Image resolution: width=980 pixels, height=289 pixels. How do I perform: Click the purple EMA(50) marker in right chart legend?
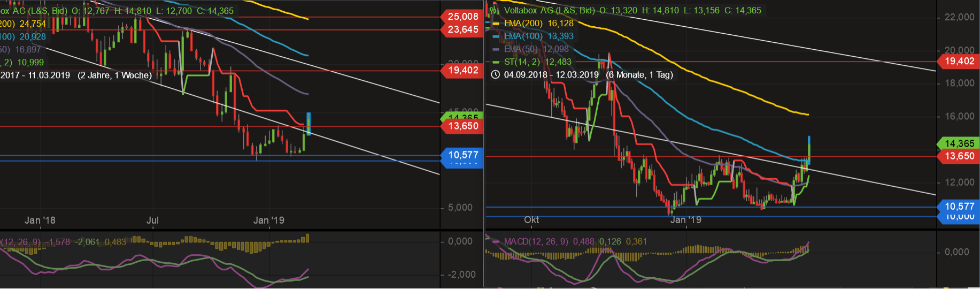pos(496,49)
